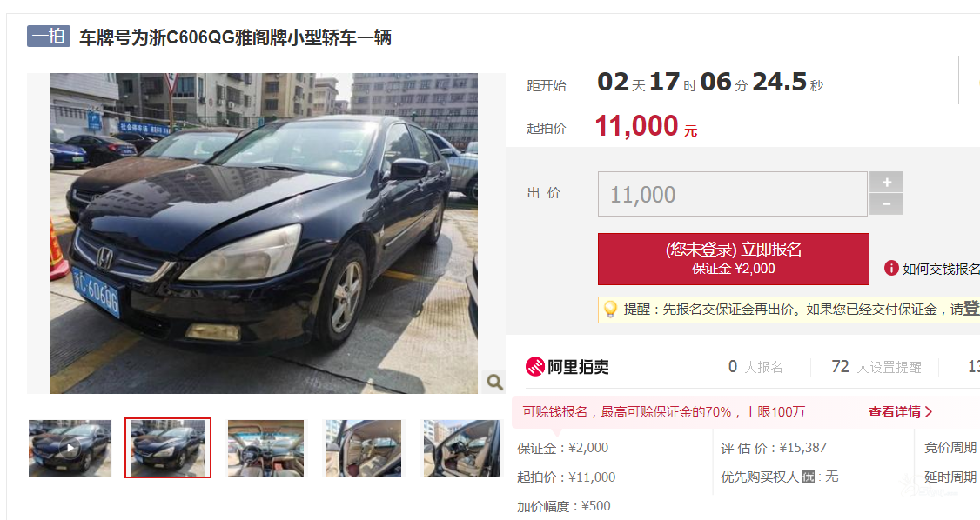Screen dimensions: 980x520
Task: Click the 阿里拍卖 logo
Action: pos(567,366)
